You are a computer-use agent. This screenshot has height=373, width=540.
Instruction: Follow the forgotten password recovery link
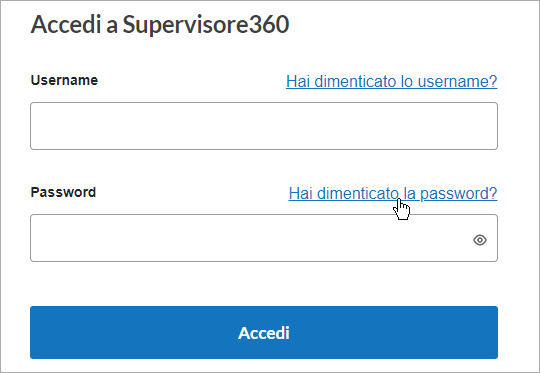coord(393,194)
